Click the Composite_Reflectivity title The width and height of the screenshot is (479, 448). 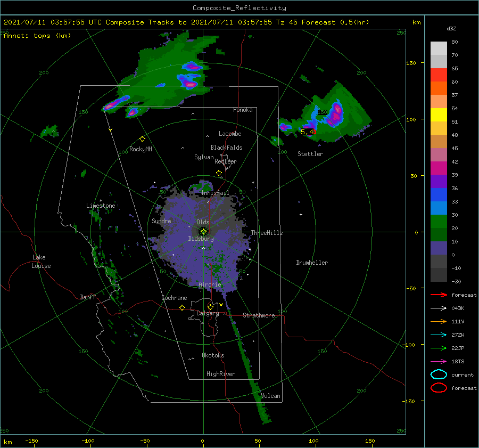pyautogui.click(x=240, y=8)
